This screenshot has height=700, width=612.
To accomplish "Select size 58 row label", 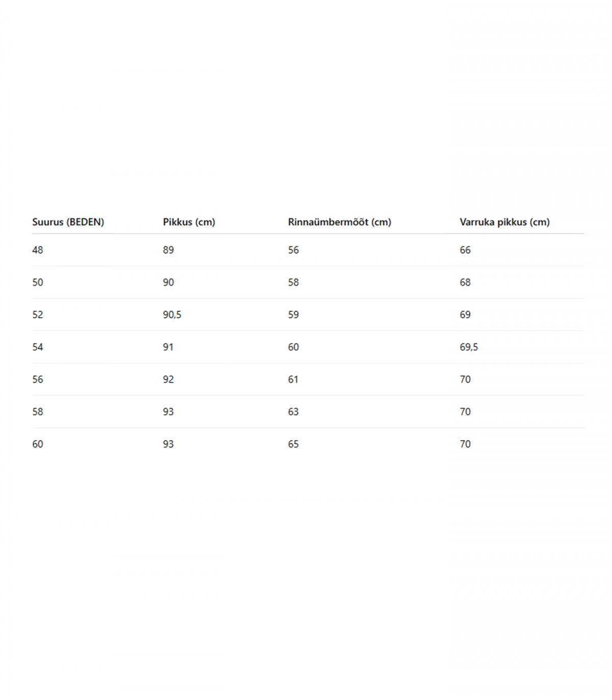I will pos(38,412).
